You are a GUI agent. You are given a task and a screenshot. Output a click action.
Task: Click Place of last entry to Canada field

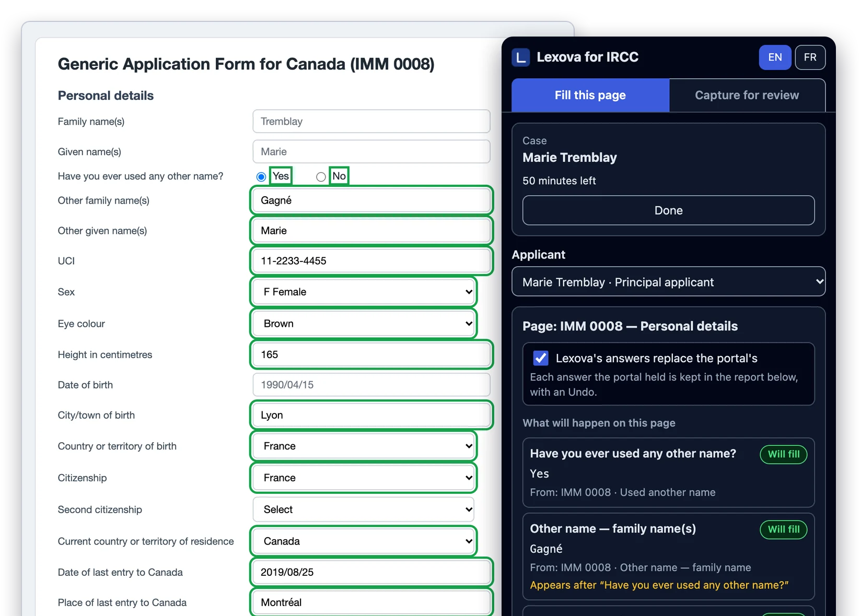point(371,602)
